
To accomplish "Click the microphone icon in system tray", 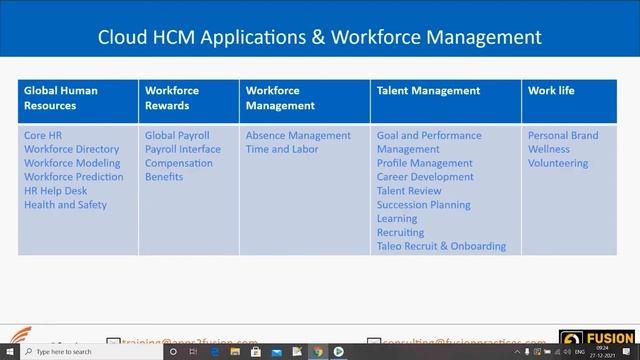I will [527, 351].
